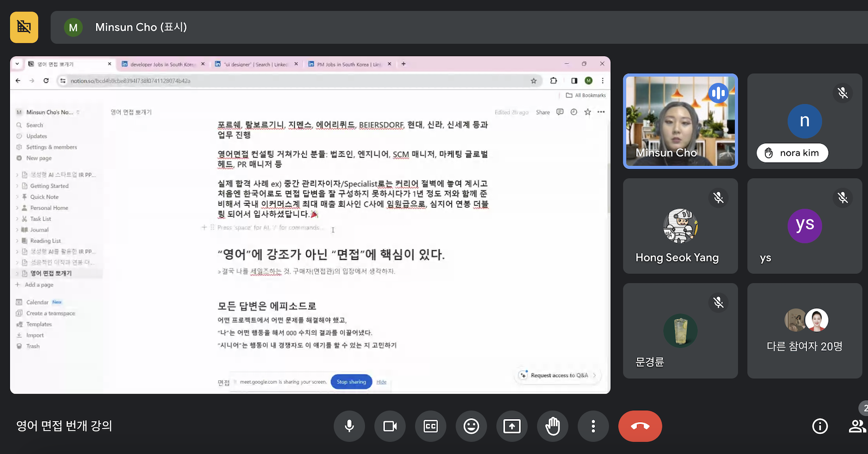
Task: Click nora kim raised hand chip
Action: [x=792, y=153]
